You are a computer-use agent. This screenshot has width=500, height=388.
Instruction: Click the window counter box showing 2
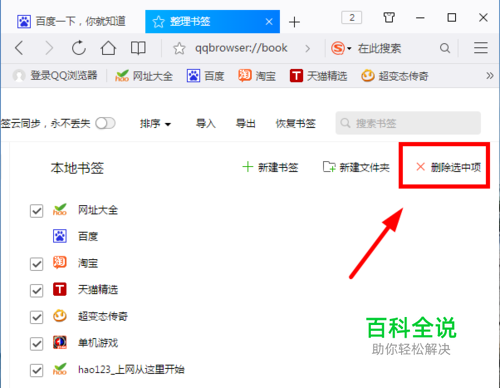point(352,17)
